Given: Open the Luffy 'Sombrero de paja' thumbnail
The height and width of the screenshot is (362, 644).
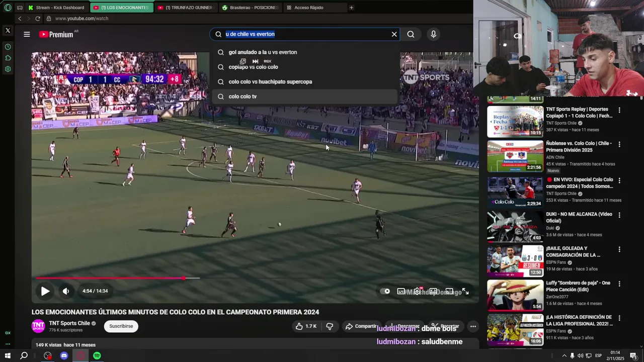Looking at the screenshot, I should coord(515,295).
